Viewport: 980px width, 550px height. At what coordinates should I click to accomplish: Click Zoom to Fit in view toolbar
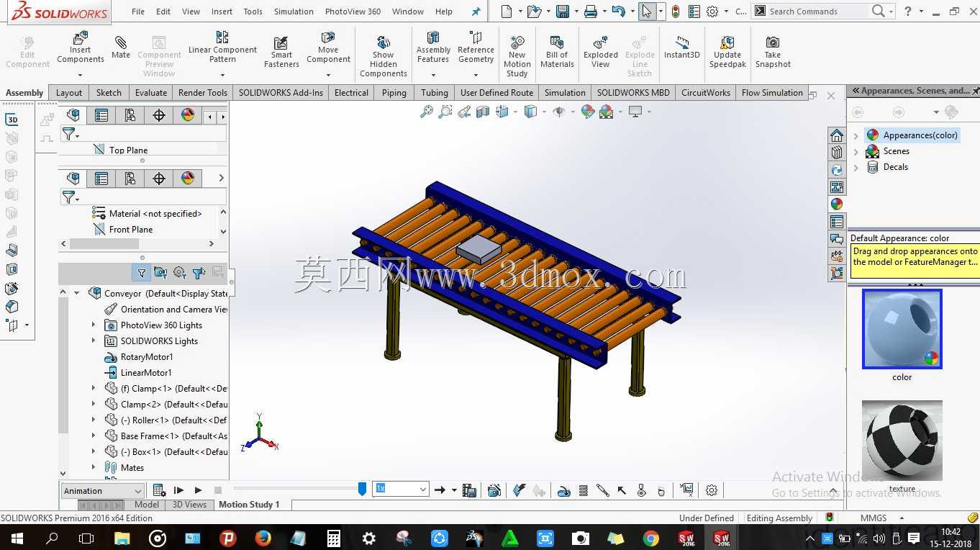(x=427, y=112)
